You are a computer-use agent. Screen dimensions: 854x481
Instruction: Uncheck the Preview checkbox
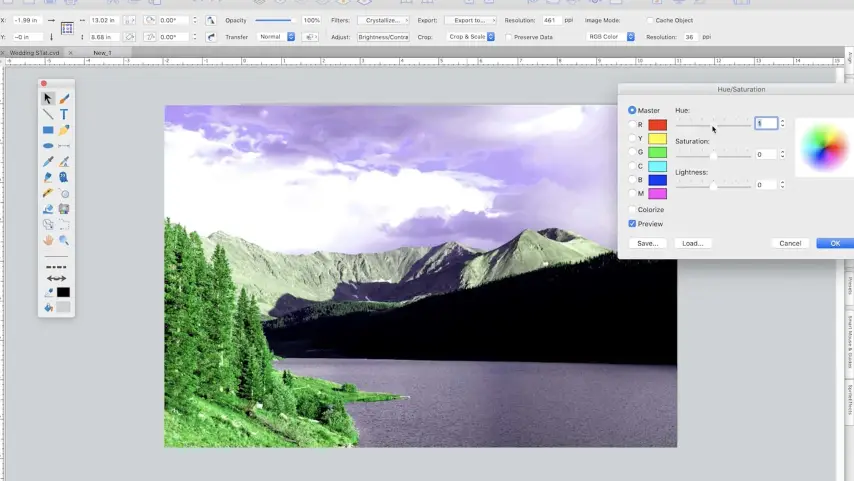click(x=632, y=224)
